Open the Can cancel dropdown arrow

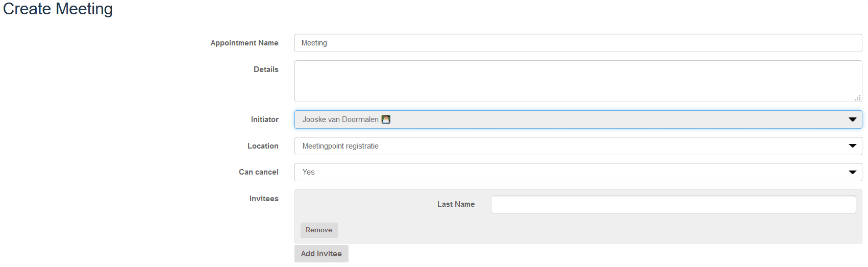tap(852, 172)
